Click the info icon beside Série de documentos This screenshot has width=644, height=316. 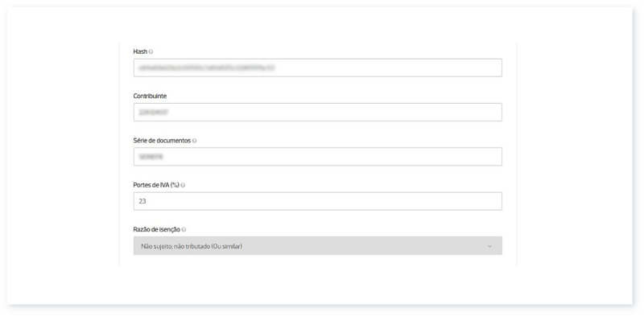tap(194, 141)
